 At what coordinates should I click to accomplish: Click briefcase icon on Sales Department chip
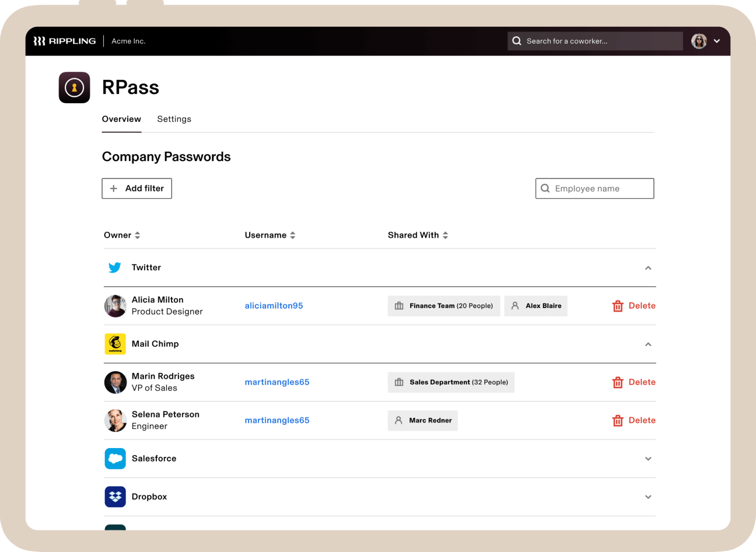click(x=399, y=382)
